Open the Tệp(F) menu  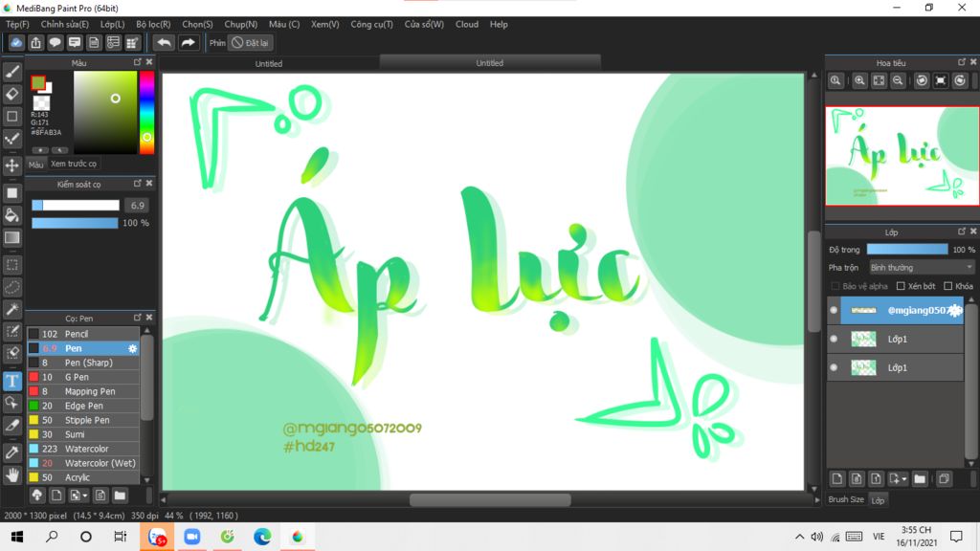coord(17,24)
